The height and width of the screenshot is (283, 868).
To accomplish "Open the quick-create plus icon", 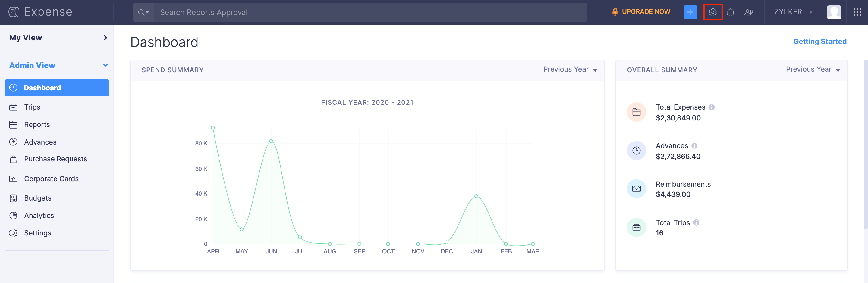I will pos(690,12).
